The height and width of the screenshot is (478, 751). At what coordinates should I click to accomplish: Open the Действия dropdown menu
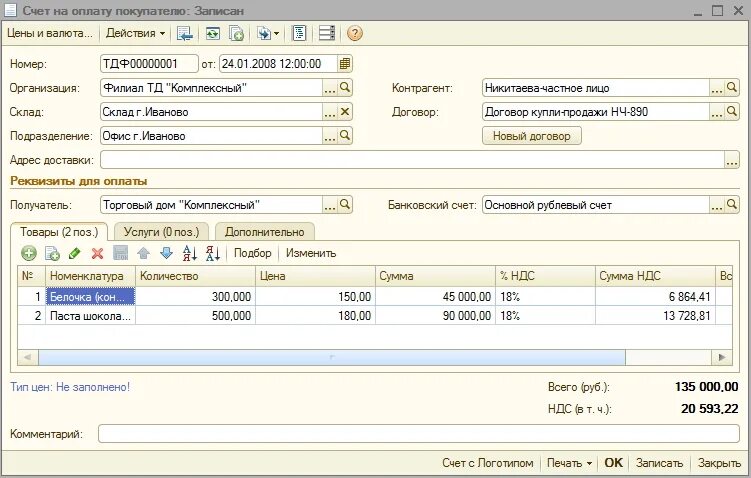[x=135, y=34]
